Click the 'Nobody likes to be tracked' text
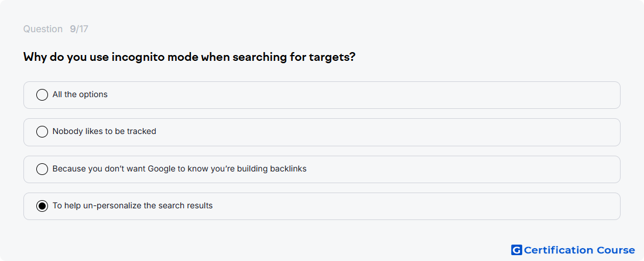The image size is (644, 261). pos(104,131)
